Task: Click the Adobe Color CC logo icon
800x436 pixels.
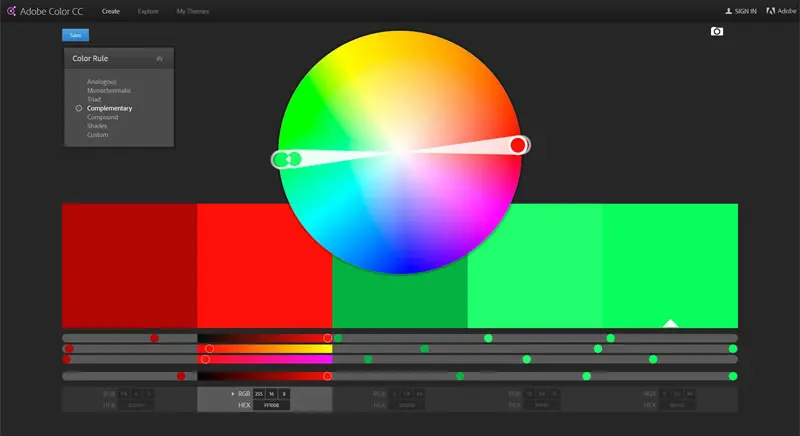Action: (11, 11)
